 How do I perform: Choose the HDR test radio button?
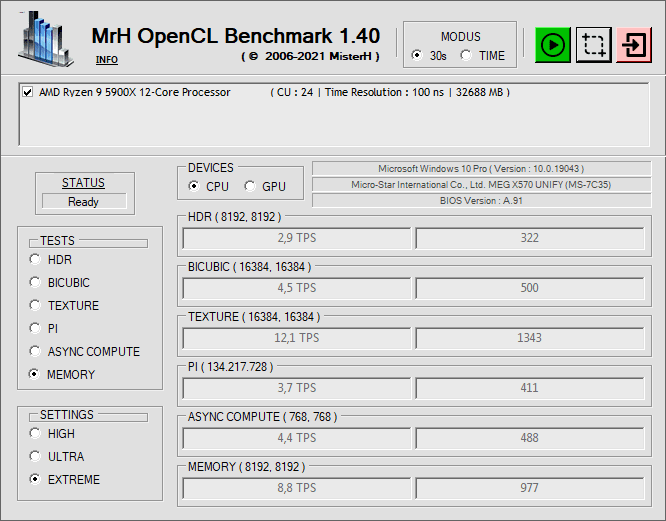tap(35, 259)
